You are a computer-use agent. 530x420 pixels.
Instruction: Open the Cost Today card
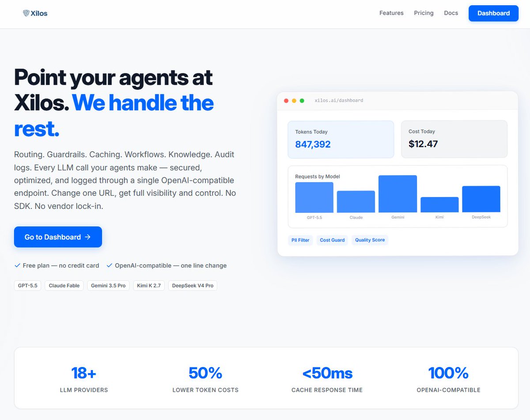[x=454, y=139]
